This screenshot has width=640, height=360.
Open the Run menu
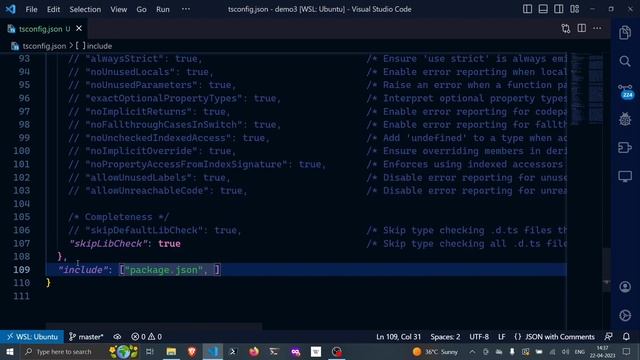(162, 9)
